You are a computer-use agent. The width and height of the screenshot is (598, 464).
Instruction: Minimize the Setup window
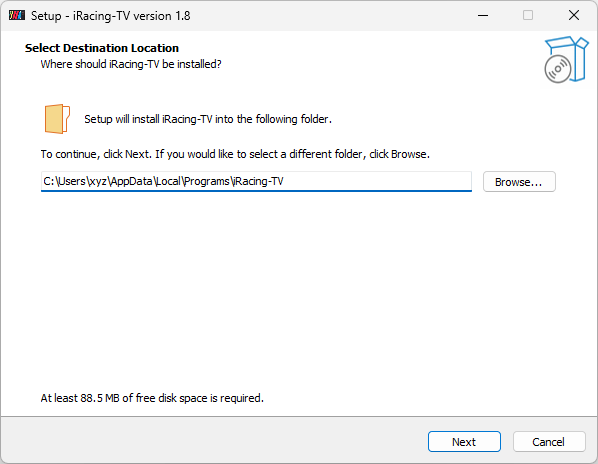tap(483, 16)
